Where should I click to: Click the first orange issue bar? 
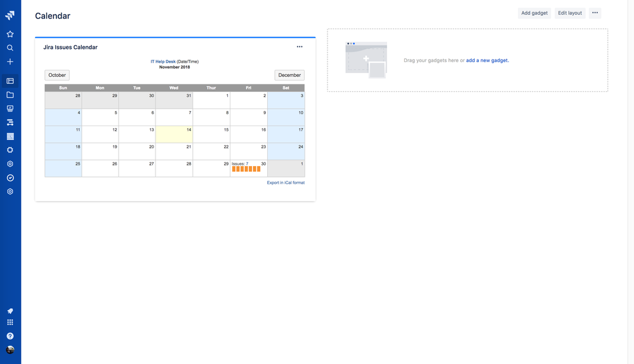pos(234,169)
